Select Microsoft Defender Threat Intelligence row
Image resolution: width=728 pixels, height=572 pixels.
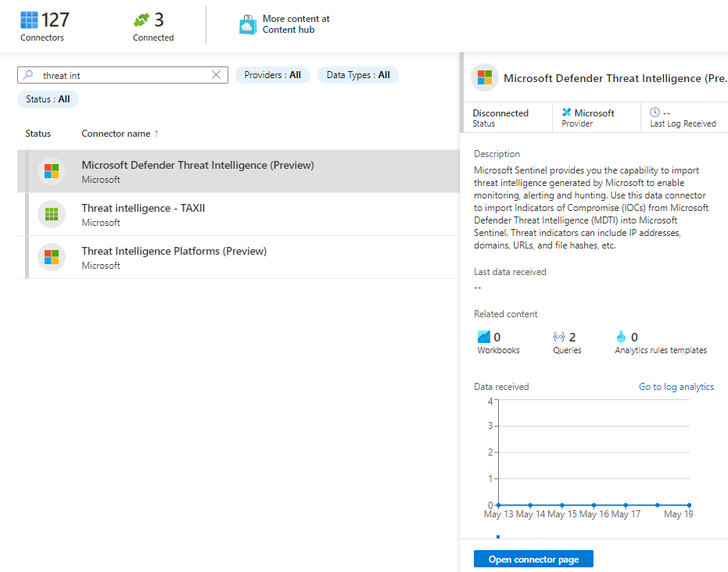click(235, 171)
